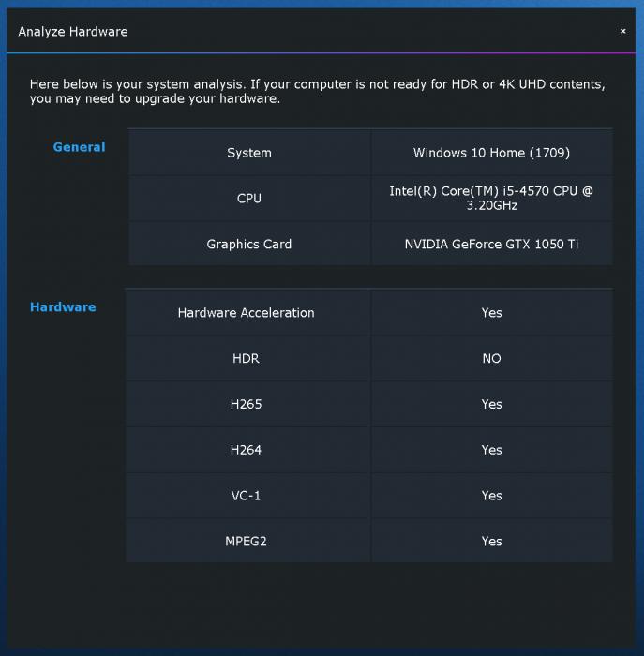Click the System label cell
Image resolution: width=644 pixels, height=656 pixels.
point(249,153)
